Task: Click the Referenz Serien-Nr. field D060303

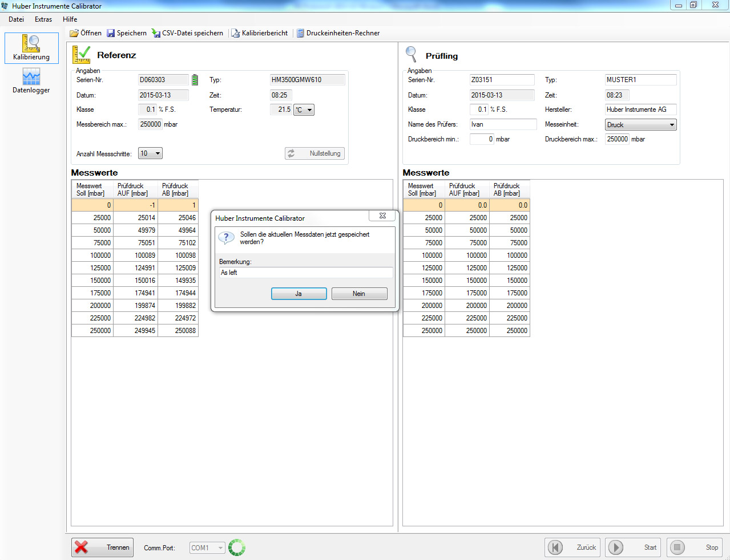Action: pos(163,80)
